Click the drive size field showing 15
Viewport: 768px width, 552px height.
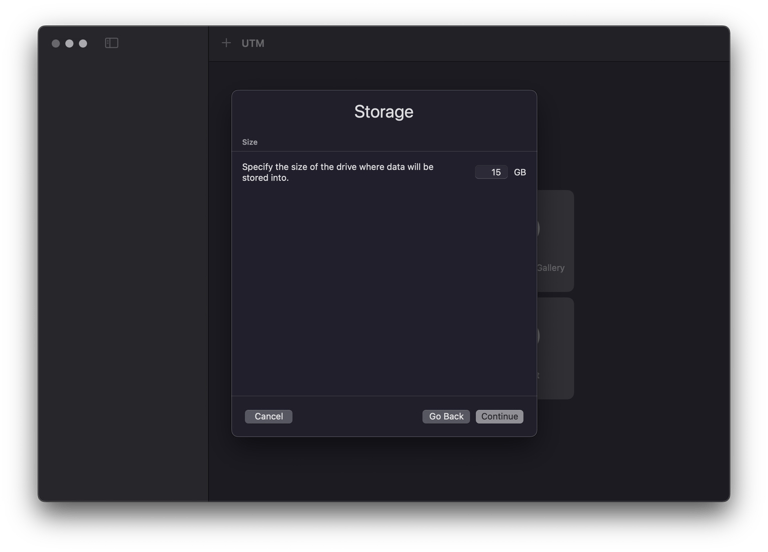tap(491, 172)
